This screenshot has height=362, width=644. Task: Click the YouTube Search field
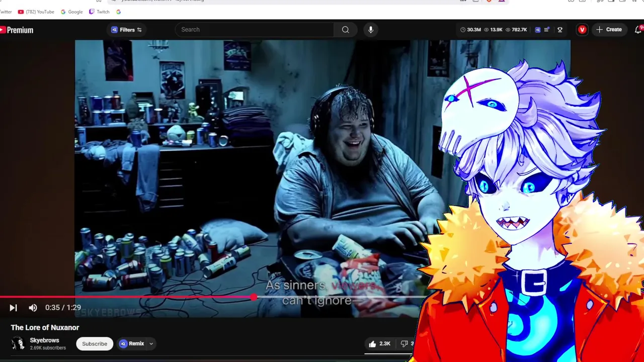(255, 30)
